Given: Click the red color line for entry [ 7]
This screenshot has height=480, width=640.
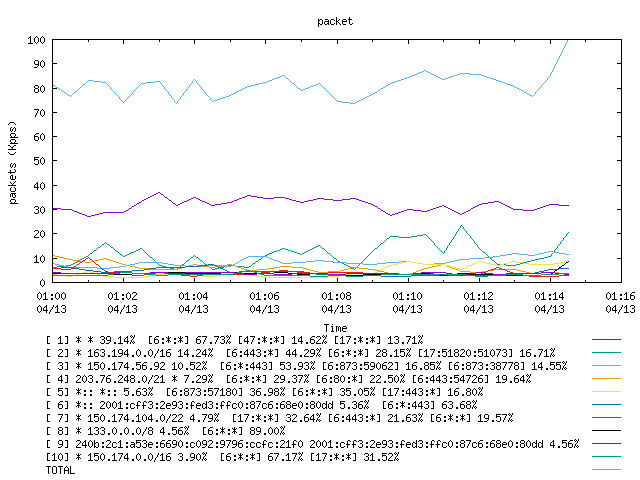Looking at the screenshot, I should coord(606,418).
